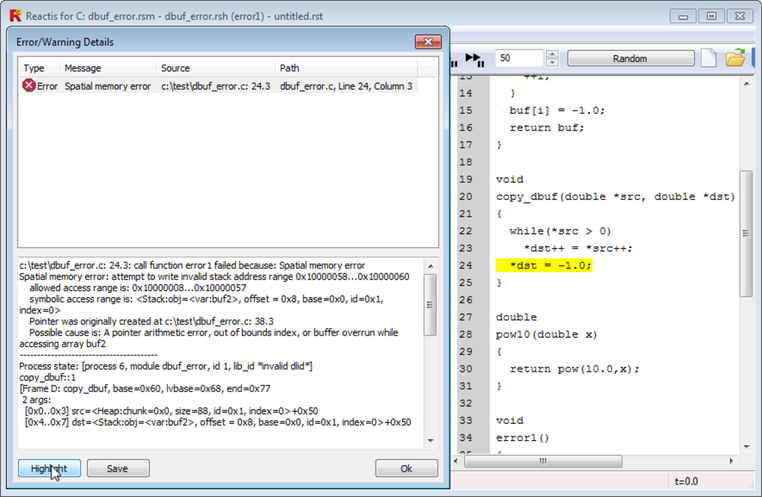762x497 pixels.
Task: Confirm the dialog with Ok
Action: (x=406, y=468)
